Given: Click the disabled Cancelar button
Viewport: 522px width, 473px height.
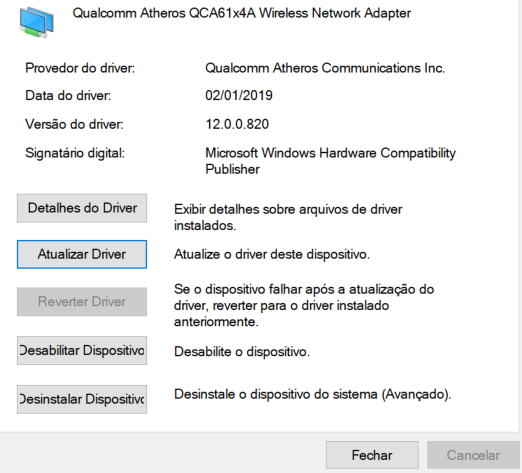Looking at the screenshot, I should (x=473, y=455).
